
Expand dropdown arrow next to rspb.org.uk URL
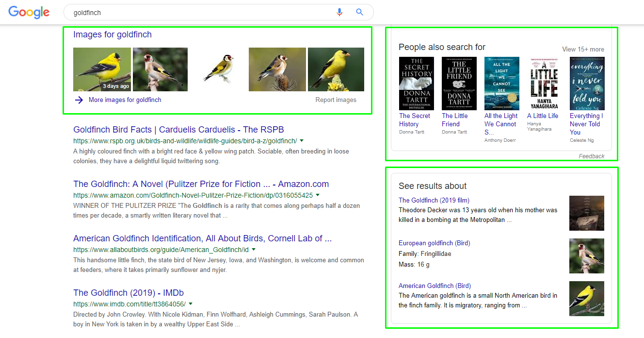(302, 141)
